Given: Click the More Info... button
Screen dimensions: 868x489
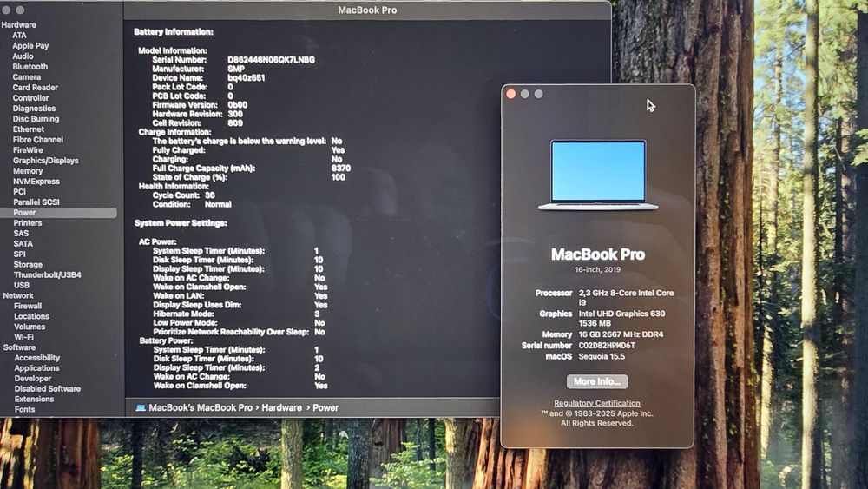Looking at the screenshot, I should 597,381.
